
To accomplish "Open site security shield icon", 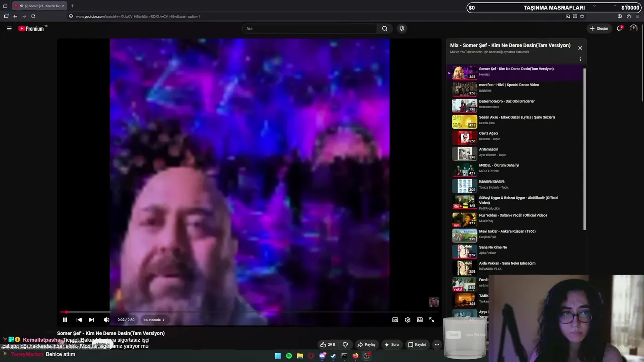I will 71,16.
